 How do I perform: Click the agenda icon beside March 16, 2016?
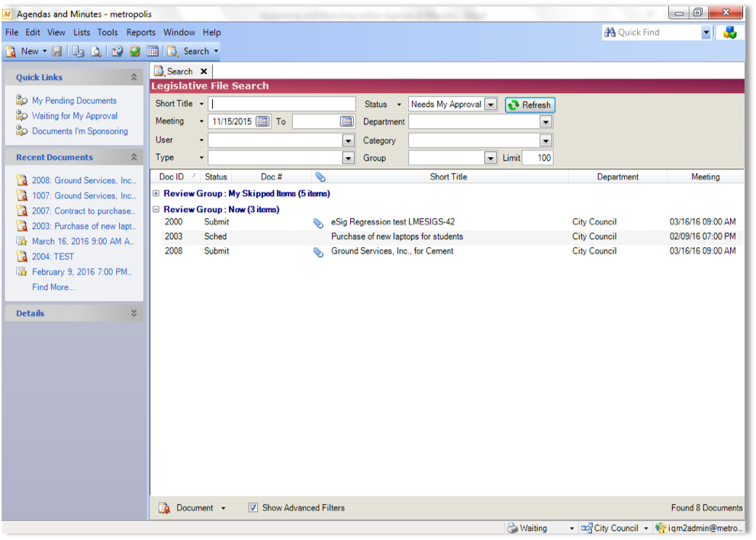point(21,240)
